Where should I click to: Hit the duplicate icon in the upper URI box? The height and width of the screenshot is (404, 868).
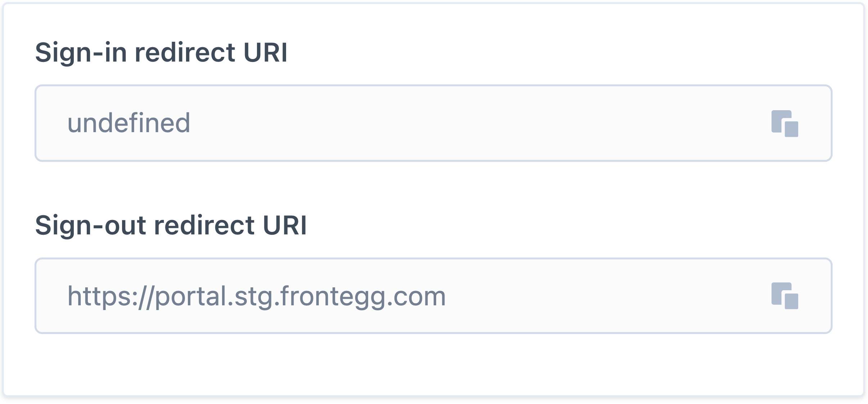[785, 124]
